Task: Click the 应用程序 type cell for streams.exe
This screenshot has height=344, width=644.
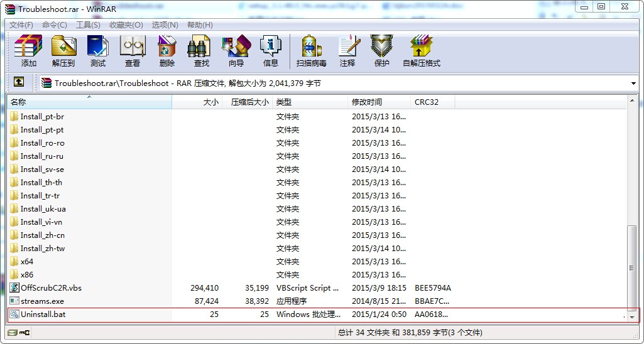Action: coord(292,301)
